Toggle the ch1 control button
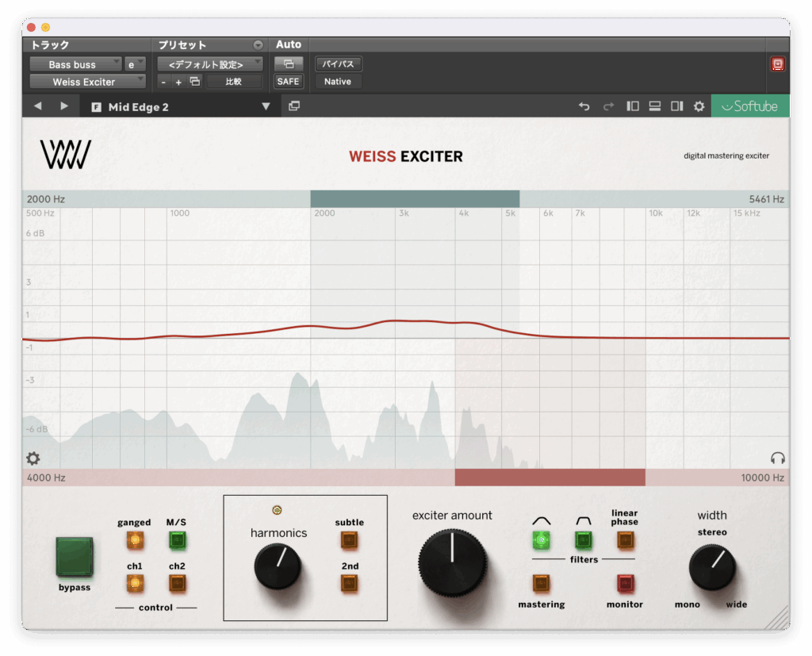Viewport: 812px width, 656px height. point(135,584)
